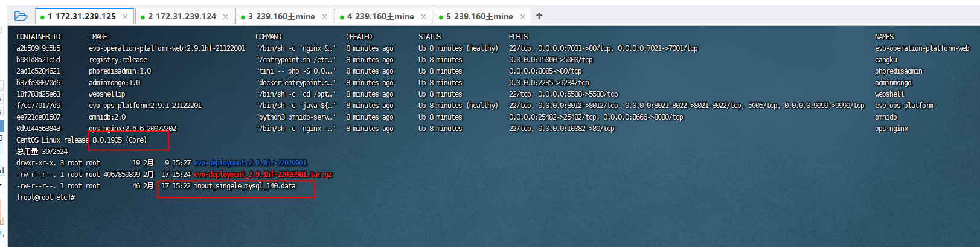980x247 pixels.
Task: Close the 172.31.239.125 tab
Action: coord(125,16)
